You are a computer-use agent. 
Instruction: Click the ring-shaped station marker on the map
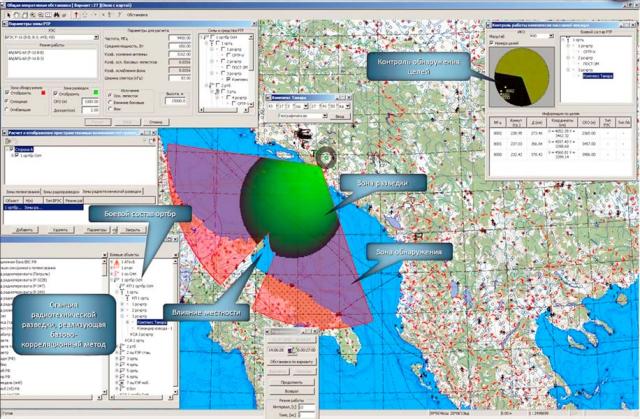point(326,157)
